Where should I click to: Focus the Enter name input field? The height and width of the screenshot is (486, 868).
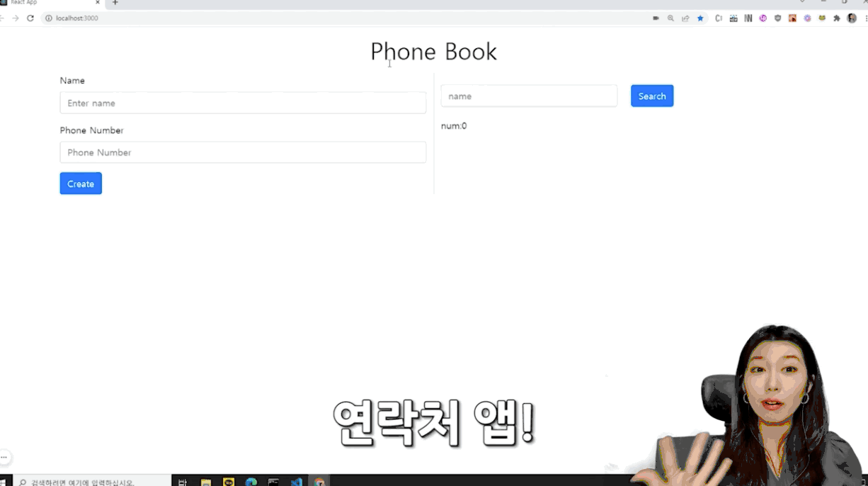click(x=243, y=103)
